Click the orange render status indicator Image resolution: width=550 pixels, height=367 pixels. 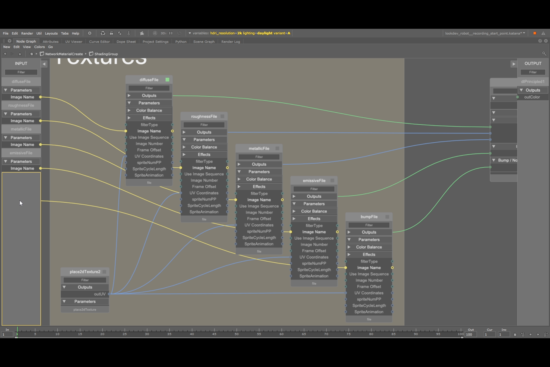pos(535,33)
